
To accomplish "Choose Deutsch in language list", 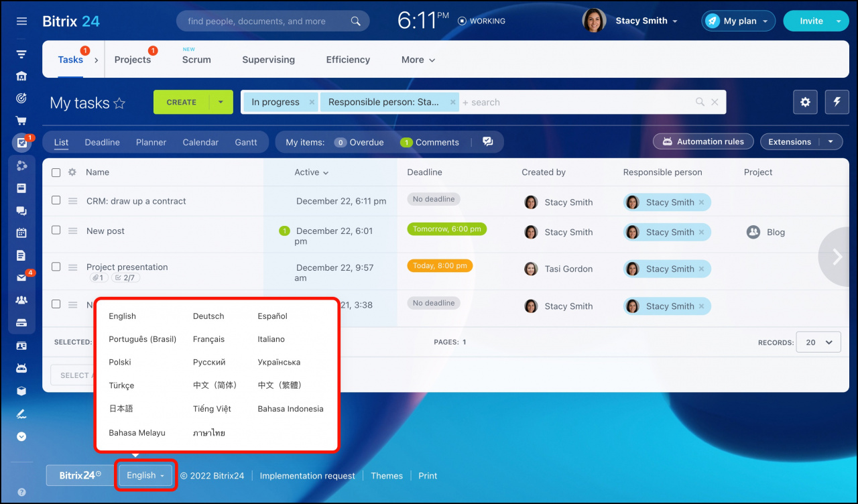I will [208, 316].
